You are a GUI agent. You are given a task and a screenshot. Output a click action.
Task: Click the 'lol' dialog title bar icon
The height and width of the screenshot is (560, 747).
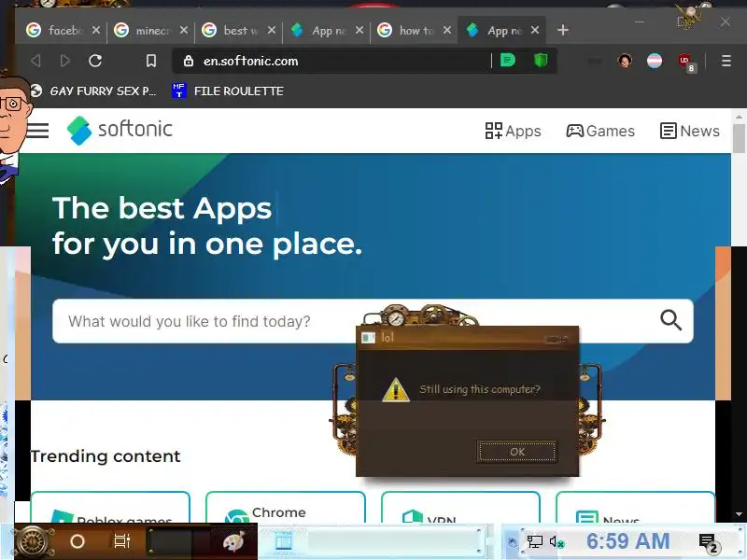point(368,338)
